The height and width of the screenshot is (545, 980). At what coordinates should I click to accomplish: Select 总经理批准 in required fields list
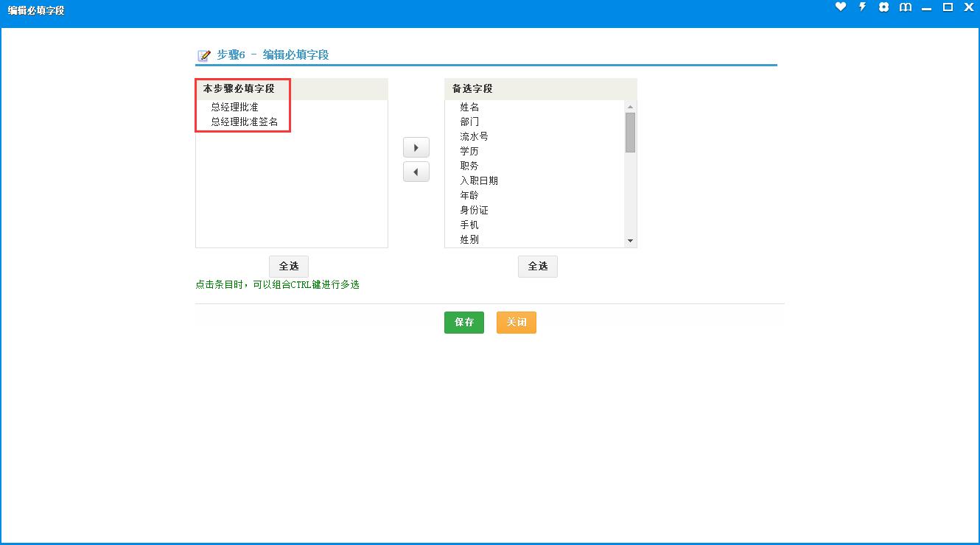234,107
